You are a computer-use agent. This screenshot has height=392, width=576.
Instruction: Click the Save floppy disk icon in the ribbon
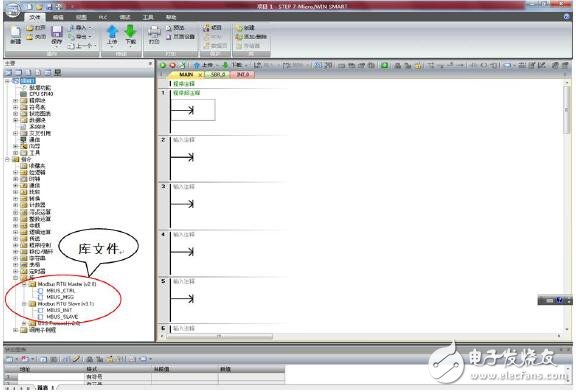point(57,32)
